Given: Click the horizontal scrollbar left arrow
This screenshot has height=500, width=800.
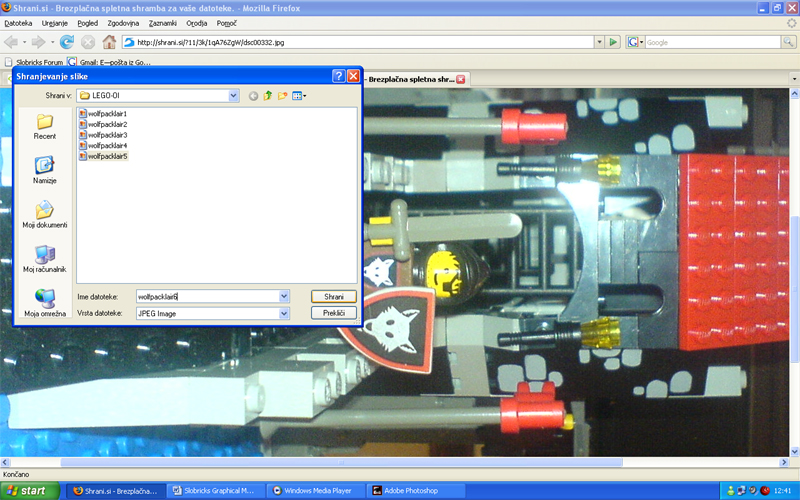Looking at the screenshot, I should click(5, 462).
